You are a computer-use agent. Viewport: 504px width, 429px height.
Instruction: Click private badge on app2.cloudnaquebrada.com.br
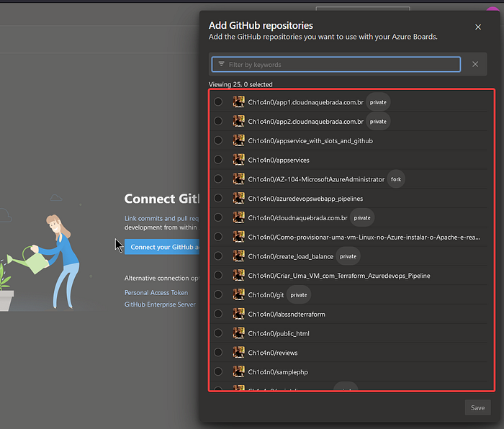click(378, 122)
